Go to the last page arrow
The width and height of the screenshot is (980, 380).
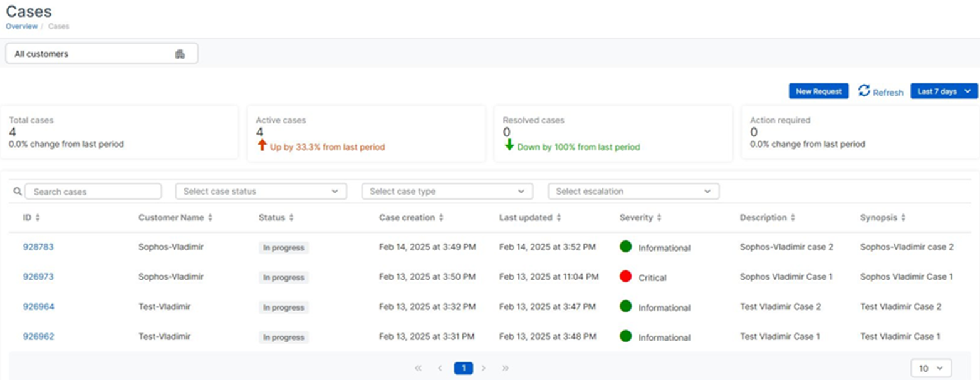(x=505, y=368)
